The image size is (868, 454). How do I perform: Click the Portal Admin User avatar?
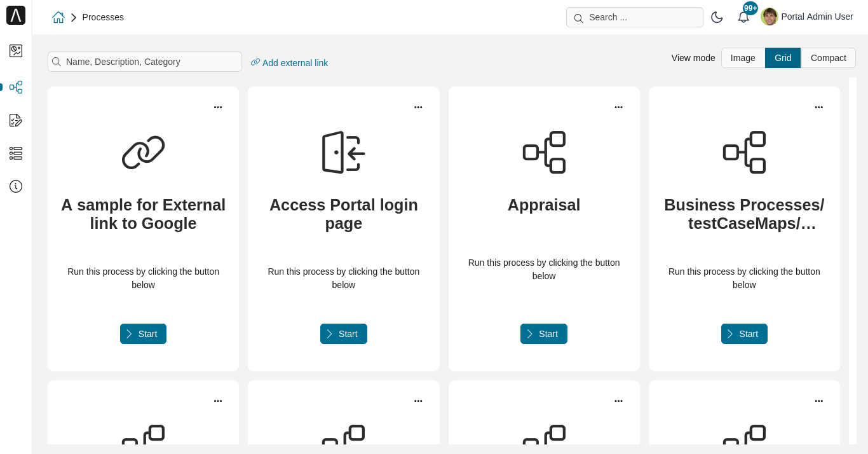(770, 17)
